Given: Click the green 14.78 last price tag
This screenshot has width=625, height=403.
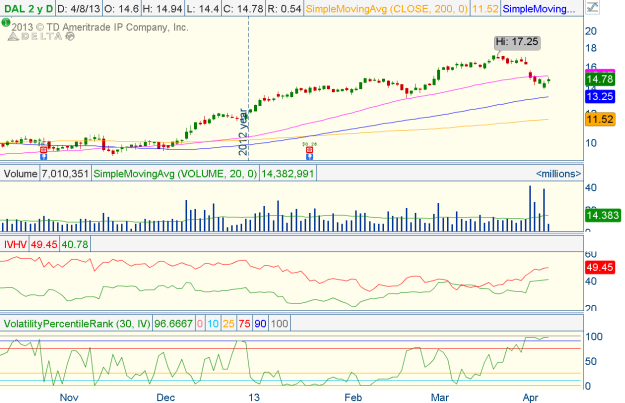Looking at the screenshot, I should click(x=599, y=79).
